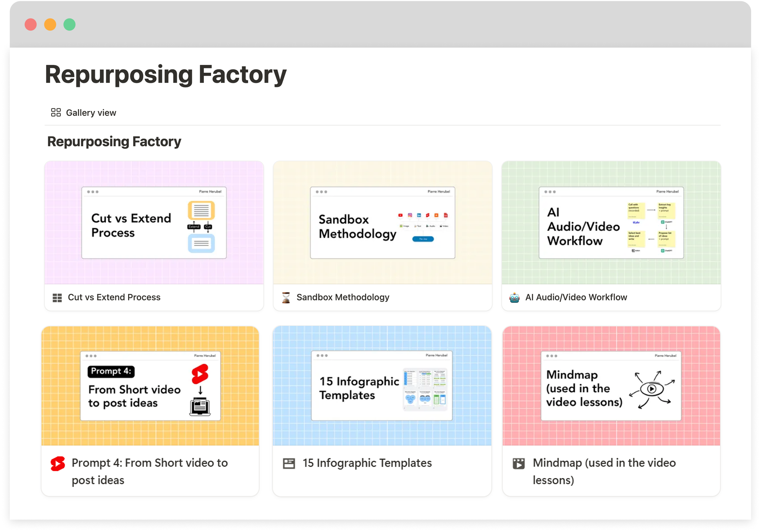
Task: Click the orange minimize window button
Action: (50, 24)
